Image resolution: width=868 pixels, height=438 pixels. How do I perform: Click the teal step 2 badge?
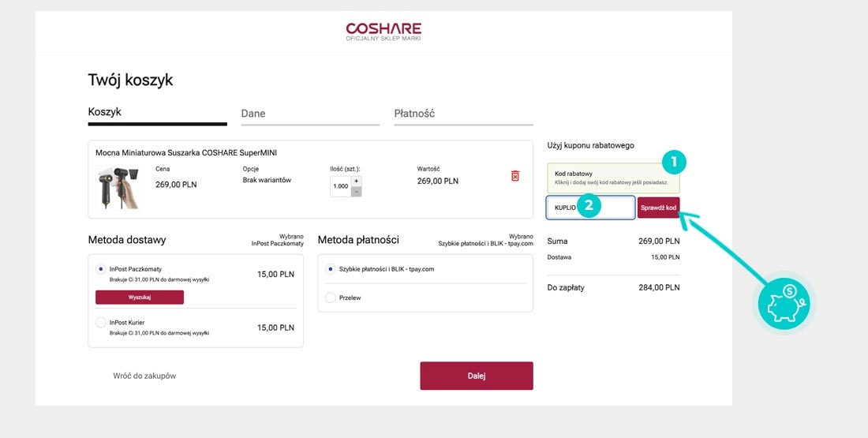(588, 207)
